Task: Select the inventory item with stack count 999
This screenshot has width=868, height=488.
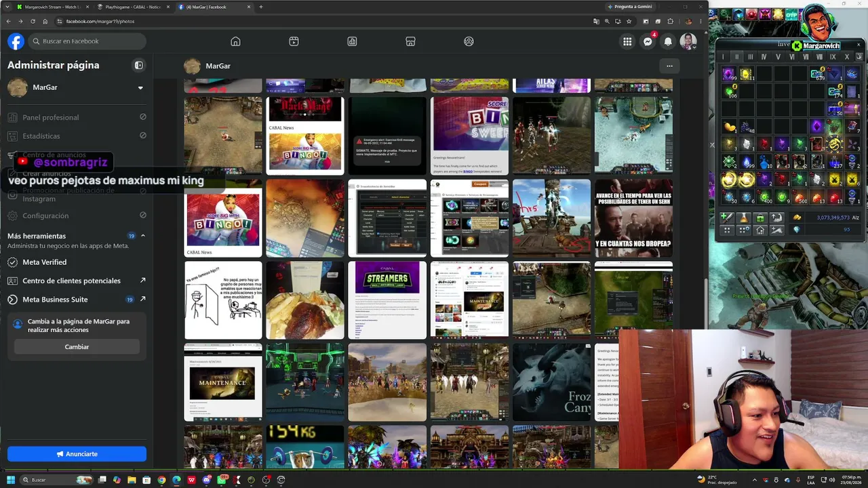Action: click(747, 161)
